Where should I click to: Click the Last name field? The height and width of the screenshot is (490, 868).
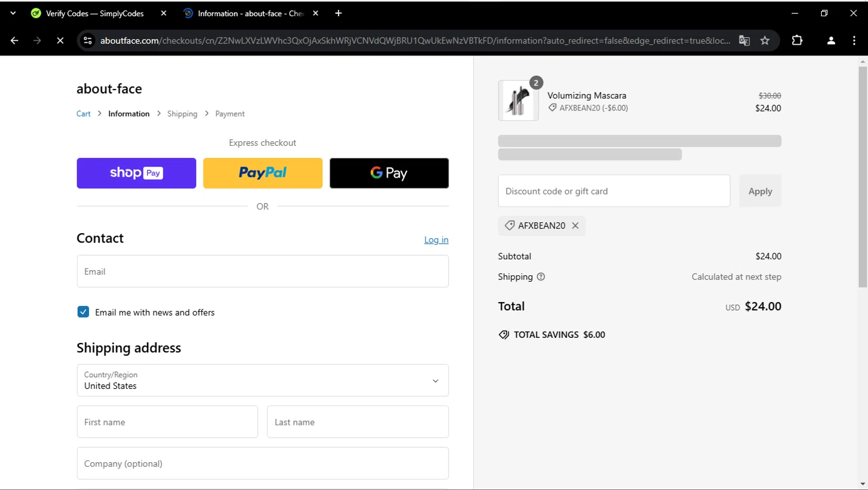(x=358, y=422)
